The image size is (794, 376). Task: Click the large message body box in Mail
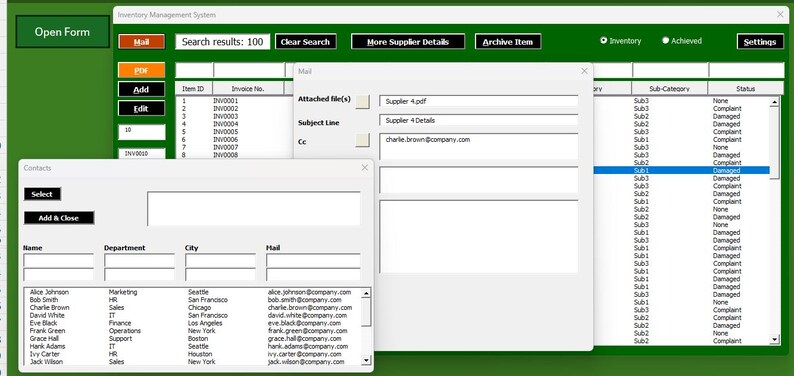(479, 236)
